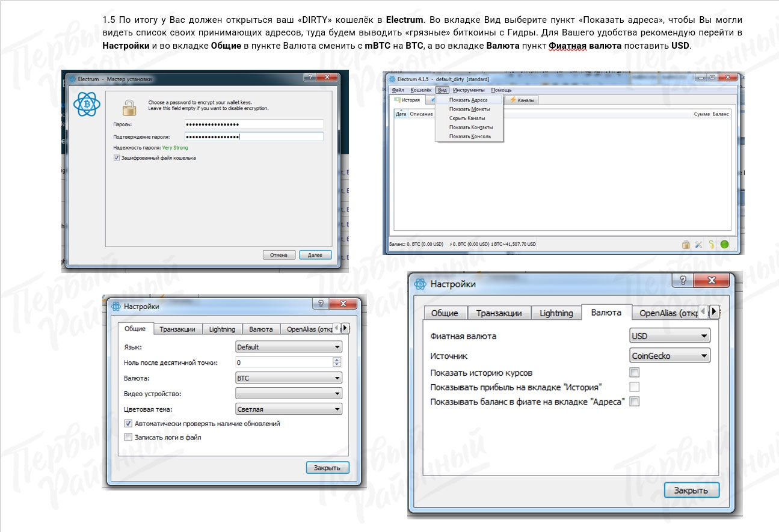Viewport: 779px width, 532px height.
Task: Open the Помощь menu
Action: coord(501,90)
